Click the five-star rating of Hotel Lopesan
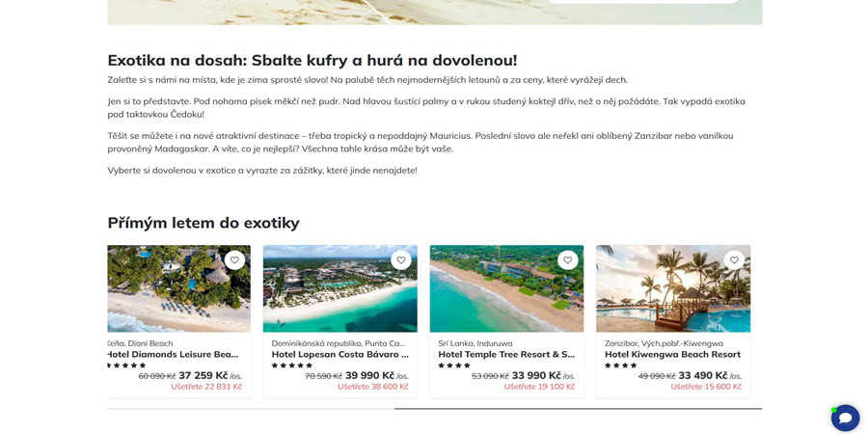Screen dimensions: 868x434 (291, 366)
